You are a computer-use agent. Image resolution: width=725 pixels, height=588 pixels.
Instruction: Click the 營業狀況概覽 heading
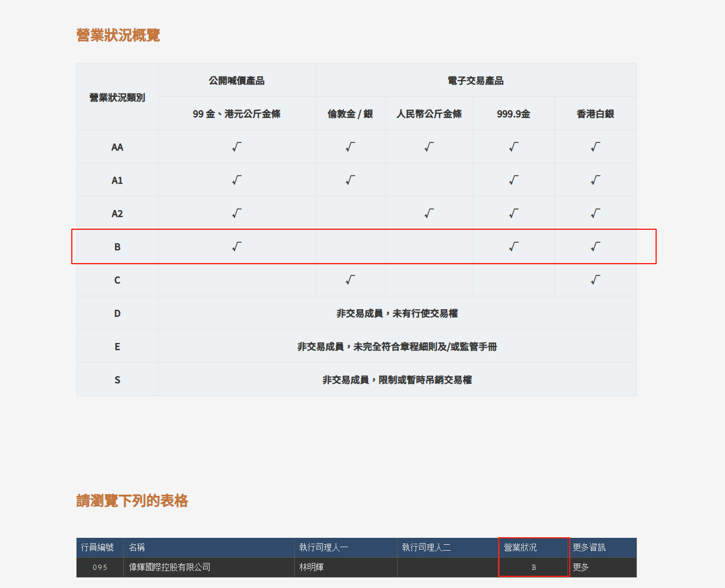[x=118, y=35]
